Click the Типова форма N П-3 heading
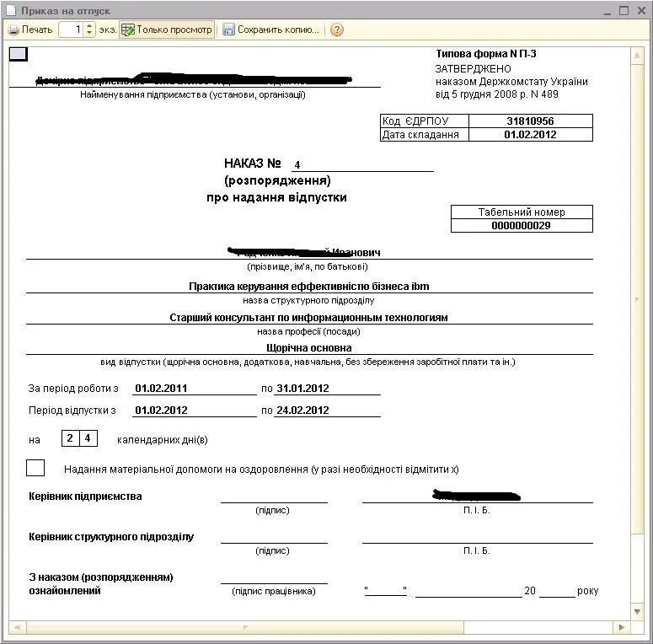The height and width of the screenshot is (644, 653). point(486,54)
